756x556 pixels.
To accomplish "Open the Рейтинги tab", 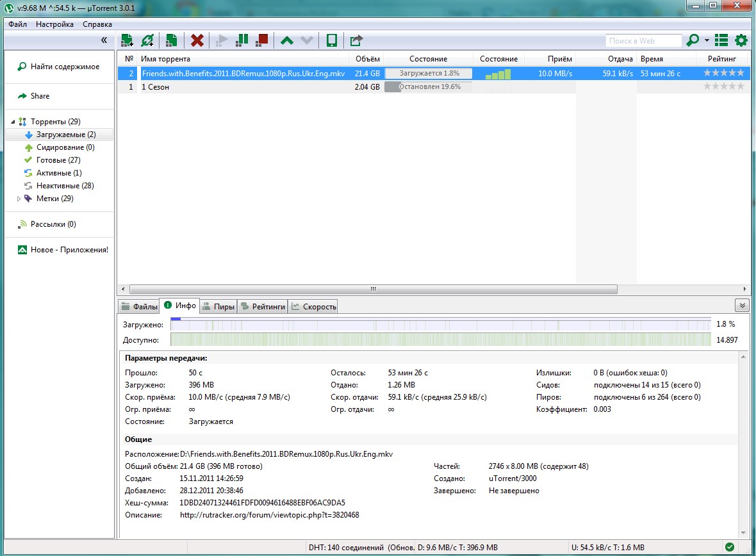I will pos(263,307).
